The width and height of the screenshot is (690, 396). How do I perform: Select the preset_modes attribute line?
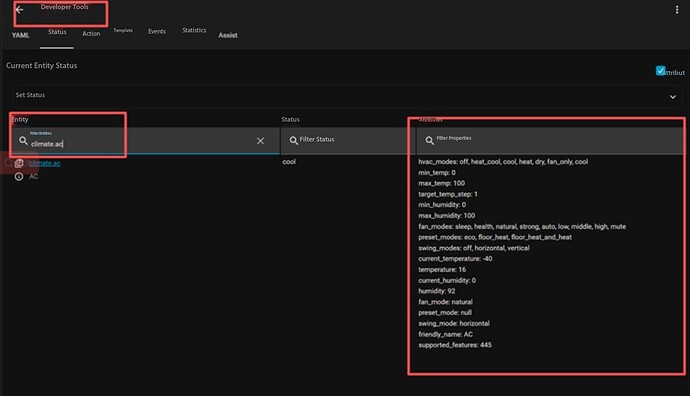point(495,237)
